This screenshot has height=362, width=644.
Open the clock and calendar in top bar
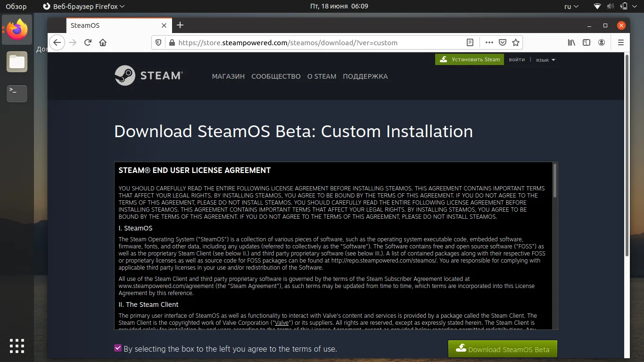click(339, 7)
